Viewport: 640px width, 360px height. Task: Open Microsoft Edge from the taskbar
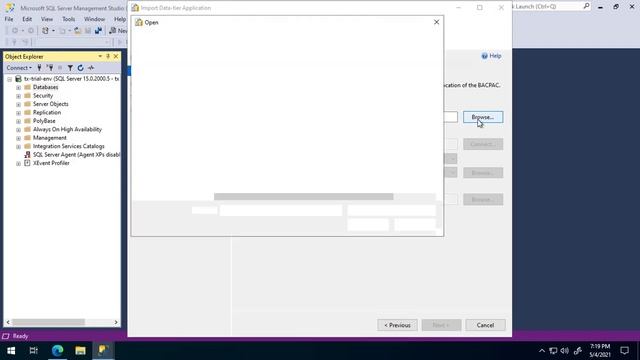point(58,350)
